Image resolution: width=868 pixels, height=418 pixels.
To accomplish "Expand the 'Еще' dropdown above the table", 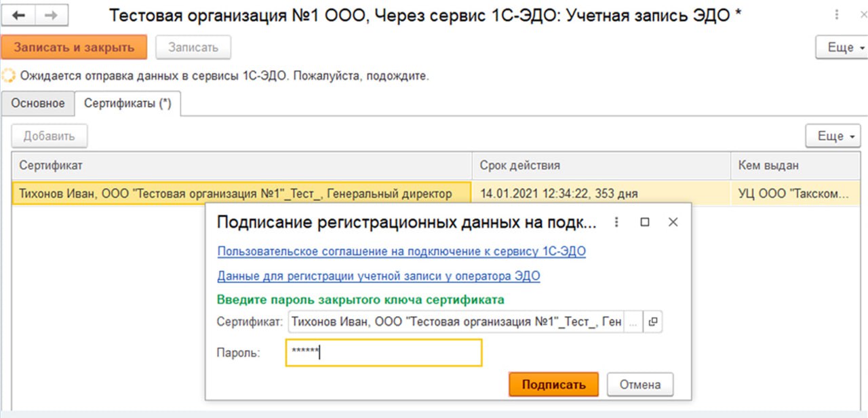I will 832,136.
